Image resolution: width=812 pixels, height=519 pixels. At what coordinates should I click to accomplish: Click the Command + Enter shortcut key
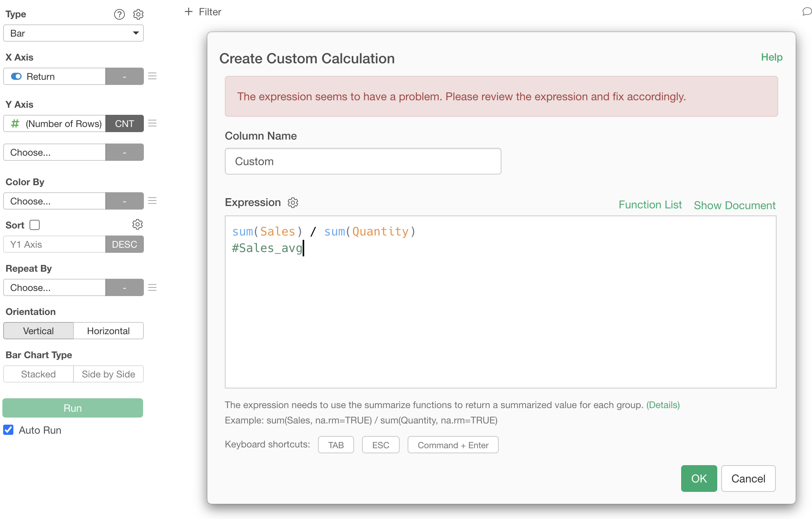(x=453, y=445)
